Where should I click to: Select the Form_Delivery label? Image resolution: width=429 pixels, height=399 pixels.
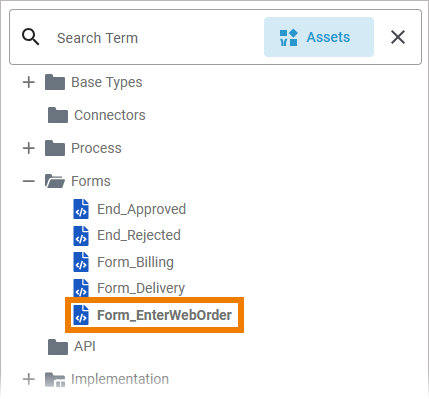(141, 288)
